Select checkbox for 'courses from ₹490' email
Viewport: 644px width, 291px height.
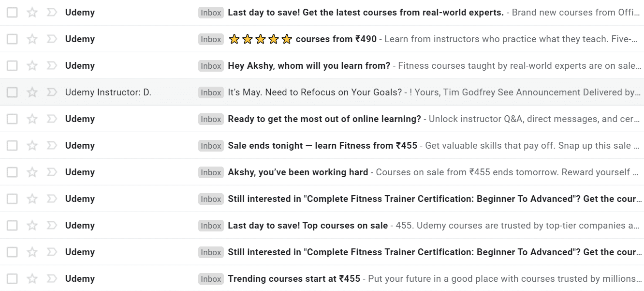[13, 39]
